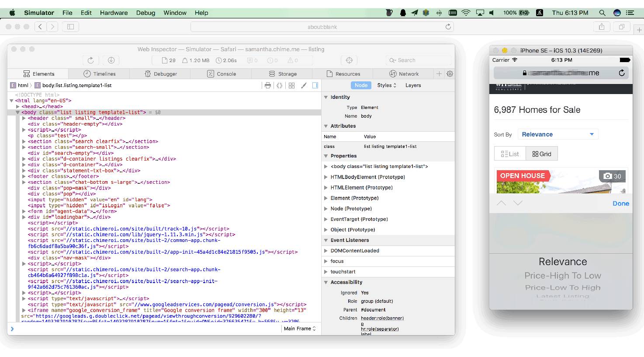Click the header:role(banner) child link
This screenshot has width=644, height=357.
pos(382,318)
